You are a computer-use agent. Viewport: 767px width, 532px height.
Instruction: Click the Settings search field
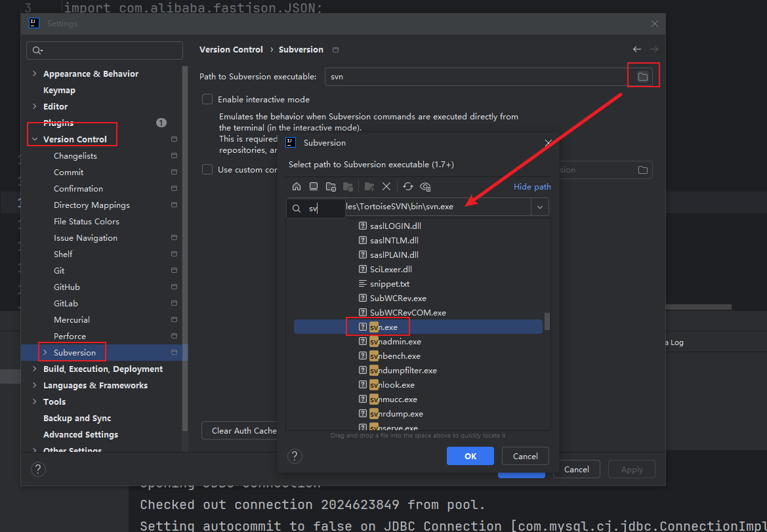coord(105,51)
